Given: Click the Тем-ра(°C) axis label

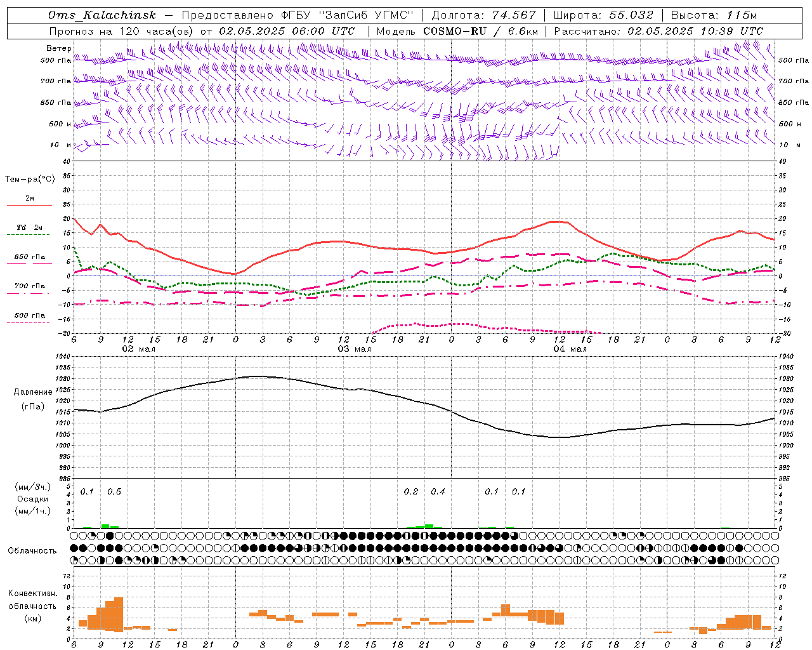Looking at the screenshot, I should (30, 180).
